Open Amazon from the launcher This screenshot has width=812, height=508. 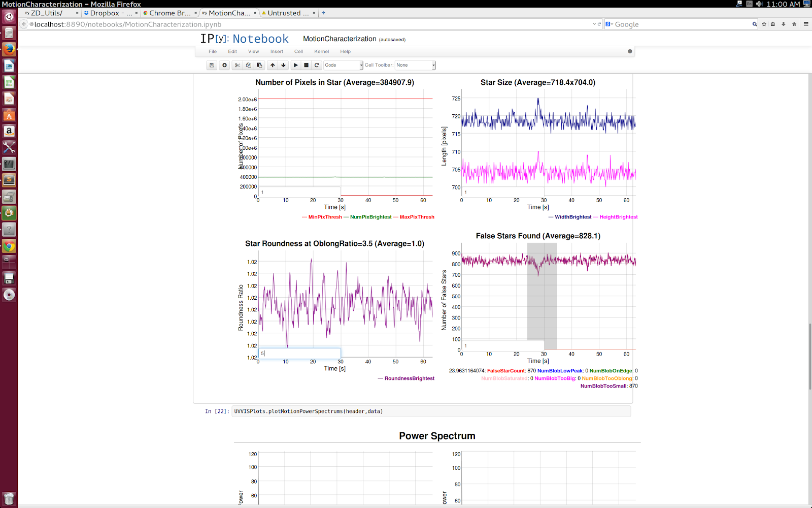click(x=9, y=131)
